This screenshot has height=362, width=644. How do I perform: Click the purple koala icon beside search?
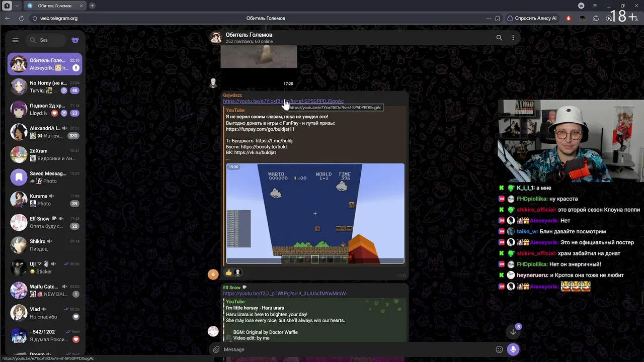coord(75,40)
